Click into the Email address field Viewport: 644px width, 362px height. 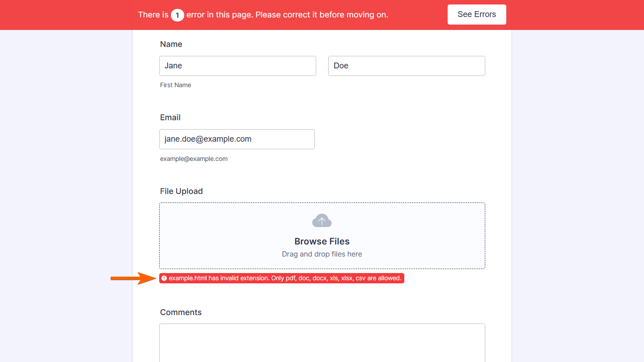point(237,139)
